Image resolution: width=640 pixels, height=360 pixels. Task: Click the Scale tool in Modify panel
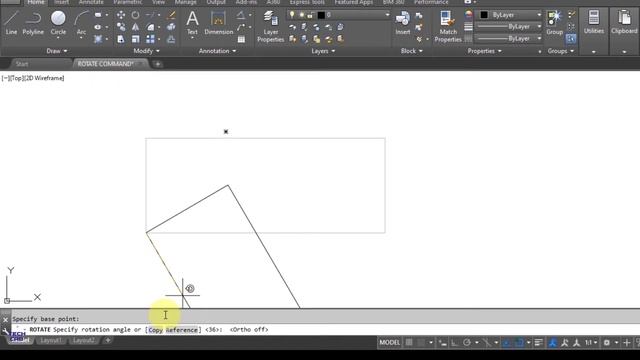(x=135, y=39)
